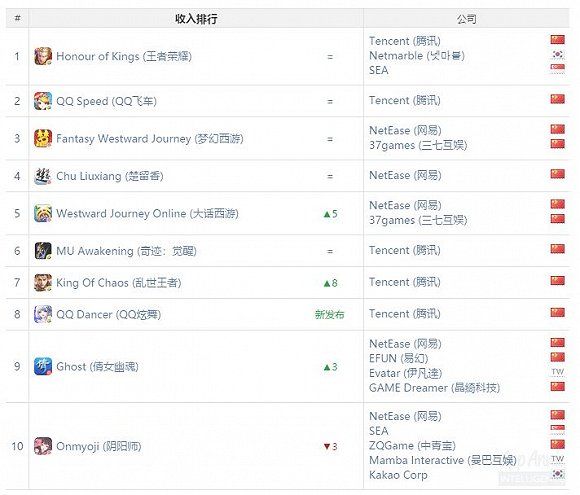Click the Ghost game icon
Screen dimensions: 580x495
coord(43,367)
